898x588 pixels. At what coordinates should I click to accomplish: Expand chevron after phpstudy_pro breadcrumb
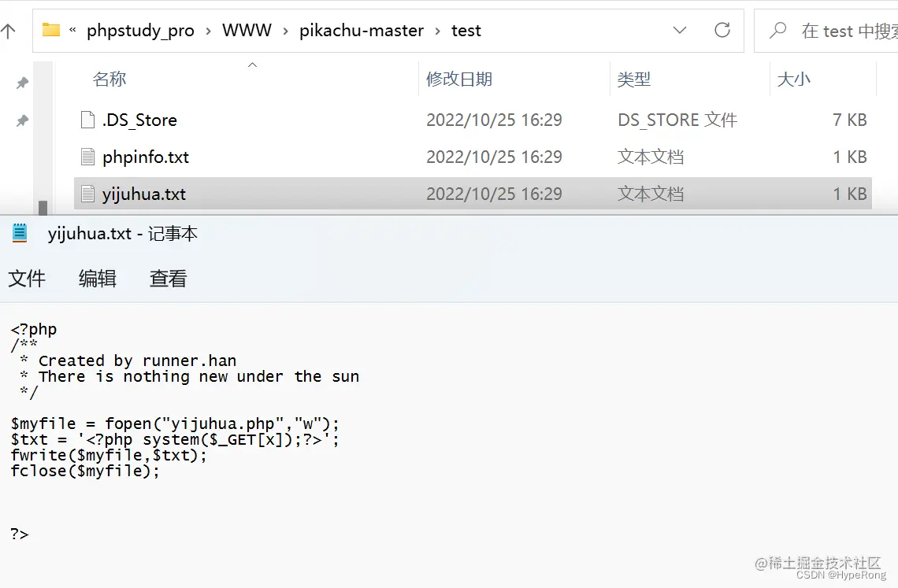209,31
